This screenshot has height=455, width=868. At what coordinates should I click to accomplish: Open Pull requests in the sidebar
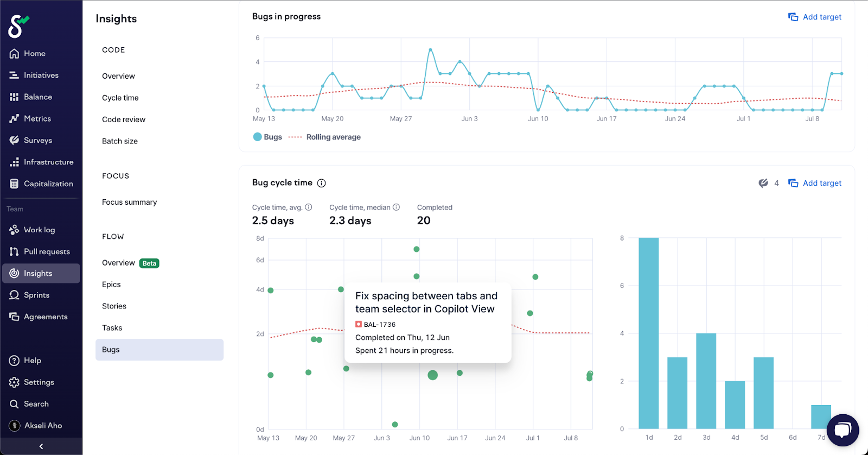pos(46,252)
